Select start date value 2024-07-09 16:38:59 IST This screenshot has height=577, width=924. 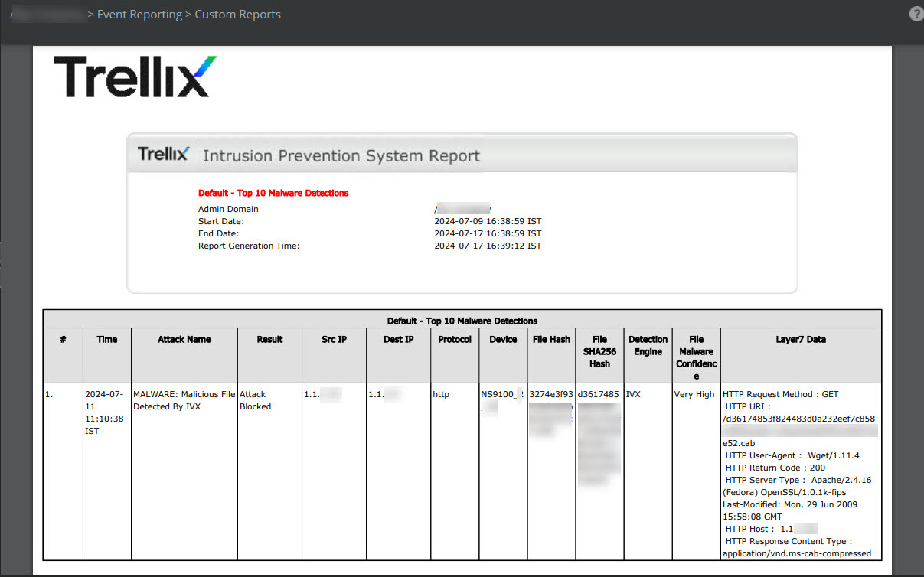[488, 221]
